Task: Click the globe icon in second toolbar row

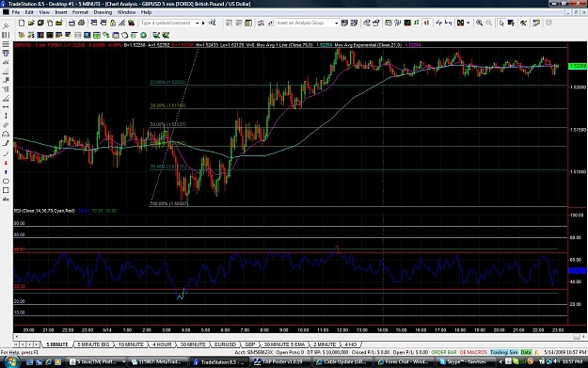Action: [143, 35]
